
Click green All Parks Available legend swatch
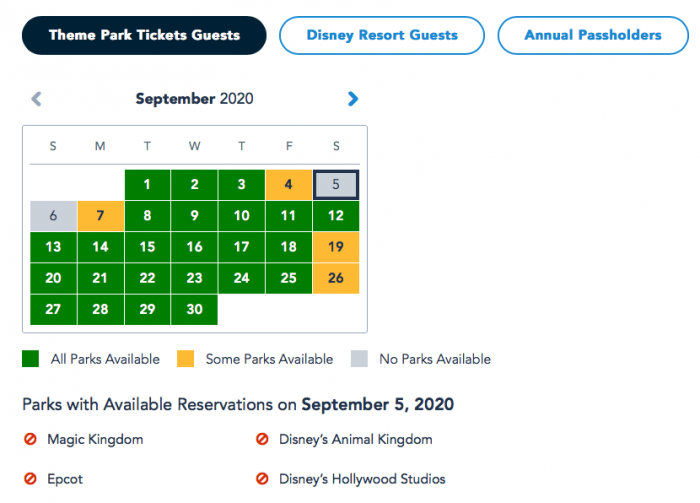click(30, 359)
